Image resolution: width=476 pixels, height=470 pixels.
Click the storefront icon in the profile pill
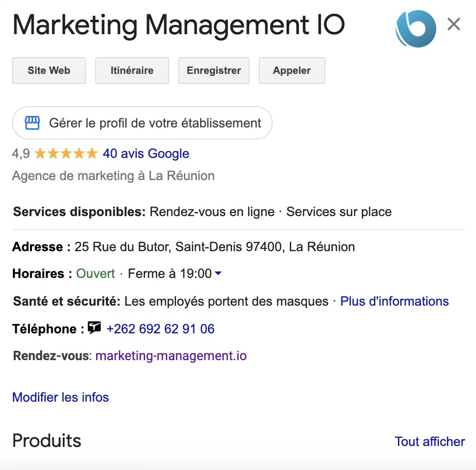(x=32, y=123)
